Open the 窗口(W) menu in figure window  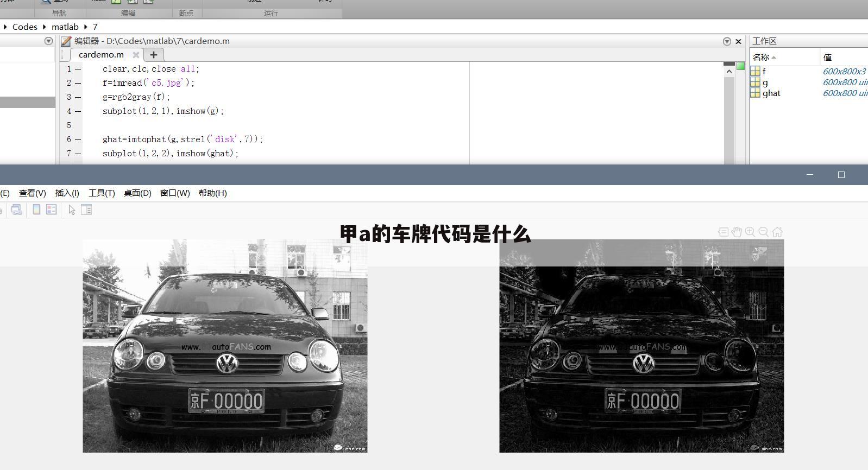tap(175, 193)
